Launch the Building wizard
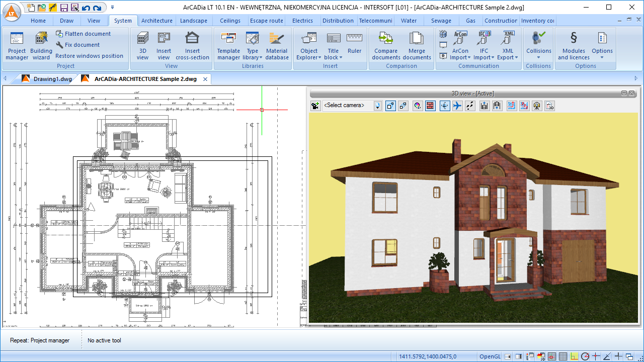This screenshot has height=362, width=644. [41, 45]
